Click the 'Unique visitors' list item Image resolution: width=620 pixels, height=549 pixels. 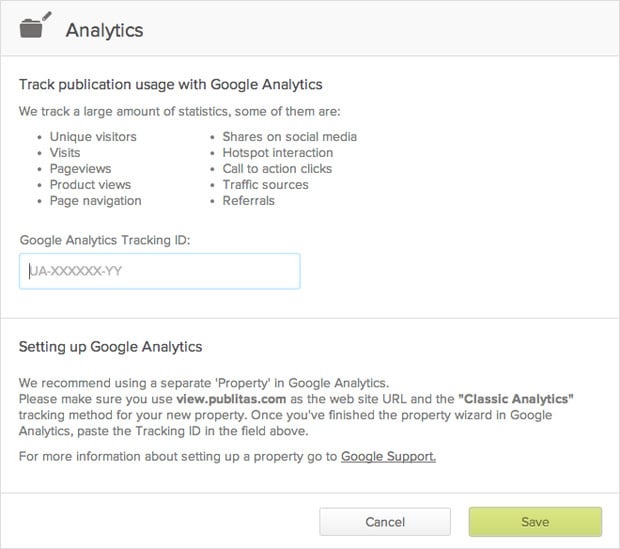coord(93,136)
